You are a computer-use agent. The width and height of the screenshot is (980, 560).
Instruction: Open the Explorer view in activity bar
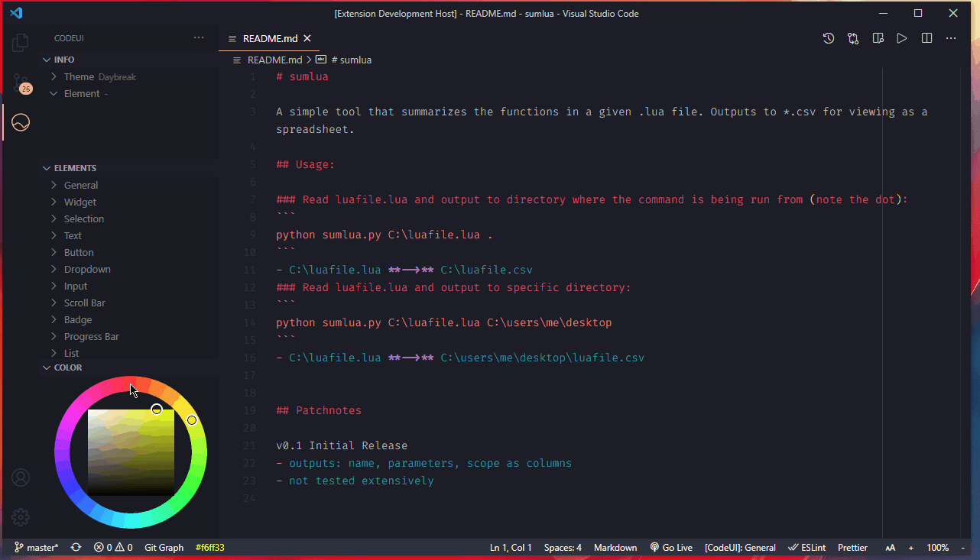21,43
